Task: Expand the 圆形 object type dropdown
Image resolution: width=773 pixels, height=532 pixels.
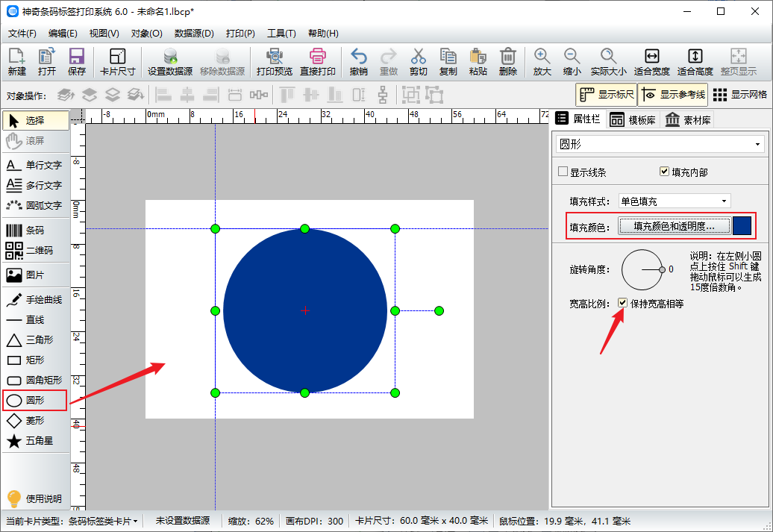Action: pyautogui.click(x=661, y=144)
